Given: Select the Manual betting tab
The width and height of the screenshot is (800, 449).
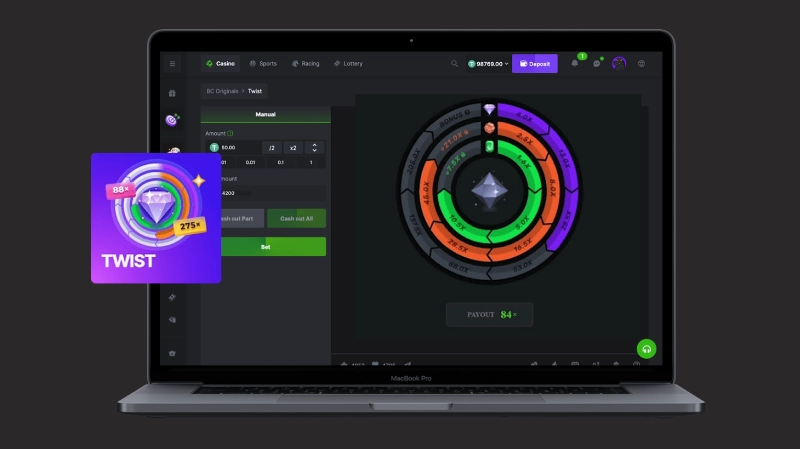Looking at the screenshot, I should [266, 115].
